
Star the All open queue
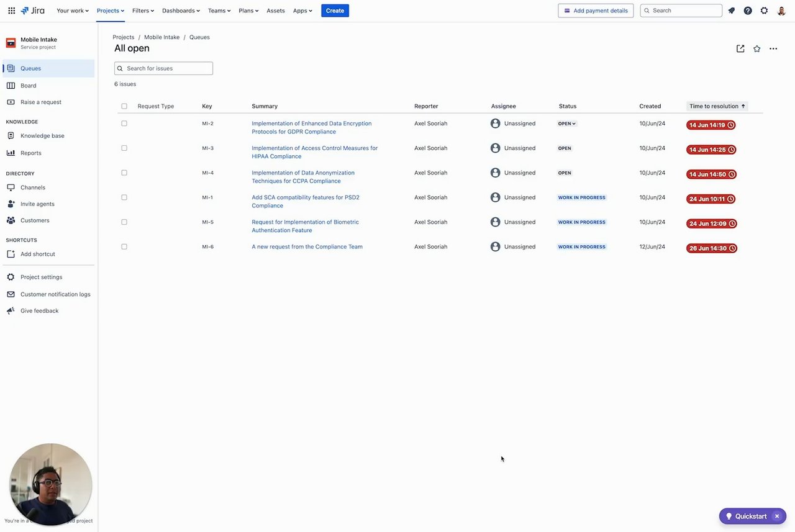click(x=756, y=48)
